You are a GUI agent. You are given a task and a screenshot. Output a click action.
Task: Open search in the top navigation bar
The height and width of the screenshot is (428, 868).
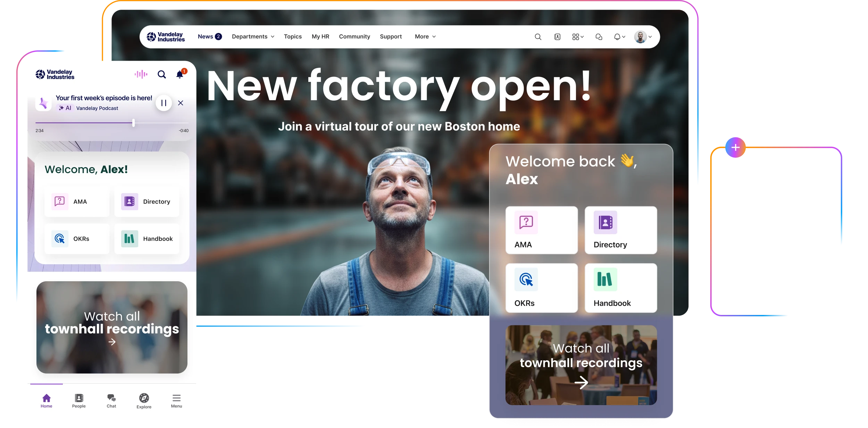[538, 36]
